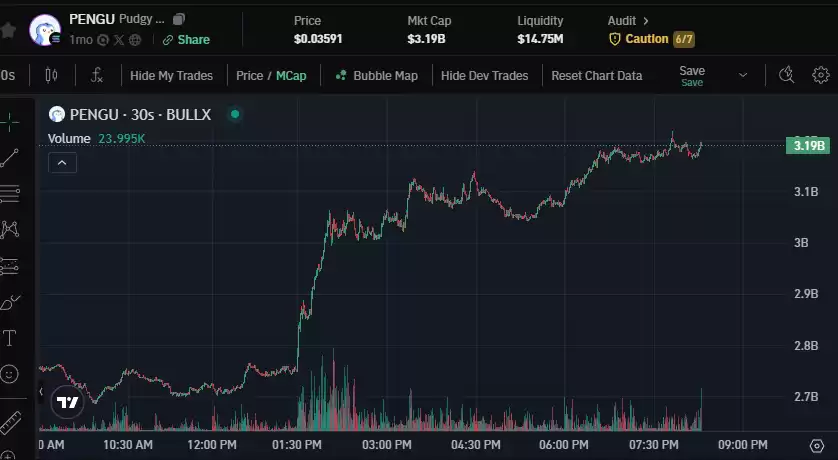The height and width of the screenshot is (460, 838).
Task: Switch chart to Price mode
Action: (x=249, y=76)
